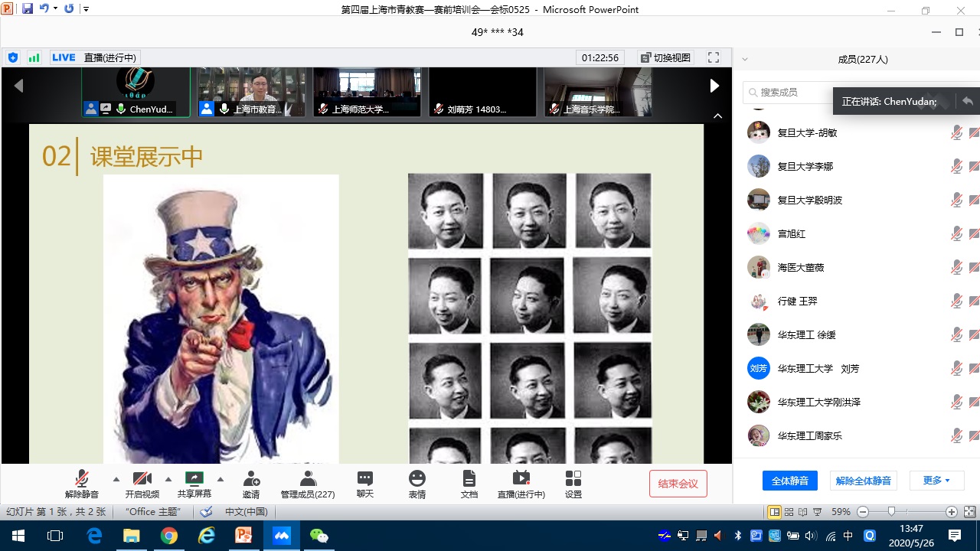Viewport: 980px width, 551px height.
Task: Toggle microphone for 华东理工 徐缓
Action: point(956,334)
